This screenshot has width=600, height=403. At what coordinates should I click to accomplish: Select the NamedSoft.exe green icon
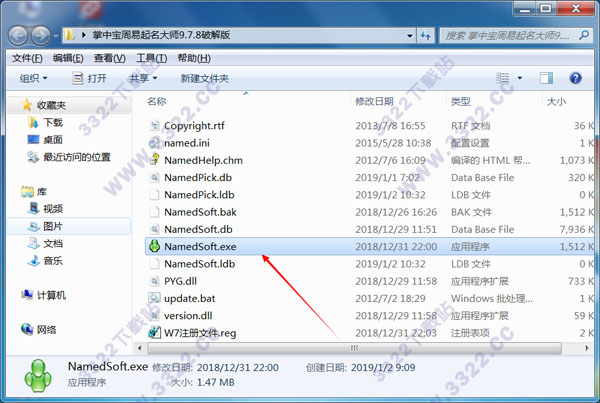pyautogui.click(x=154, y=246)
